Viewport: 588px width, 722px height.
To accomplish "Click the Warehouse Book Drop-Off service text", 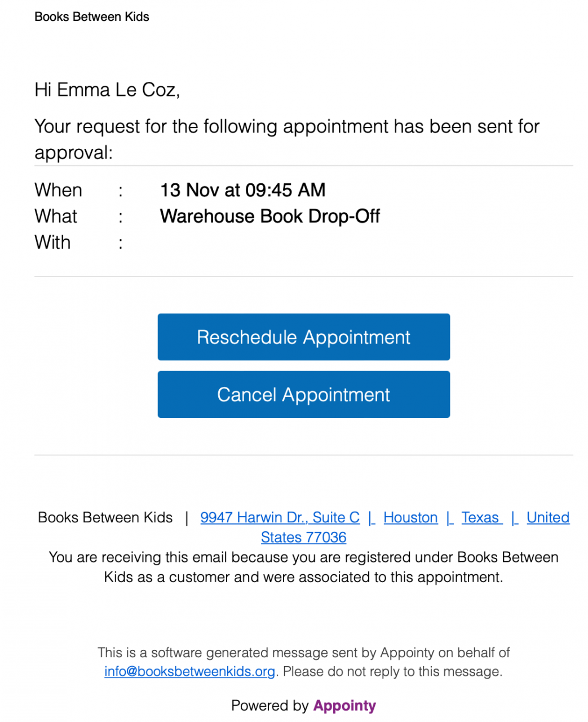I will coord(269,216).
